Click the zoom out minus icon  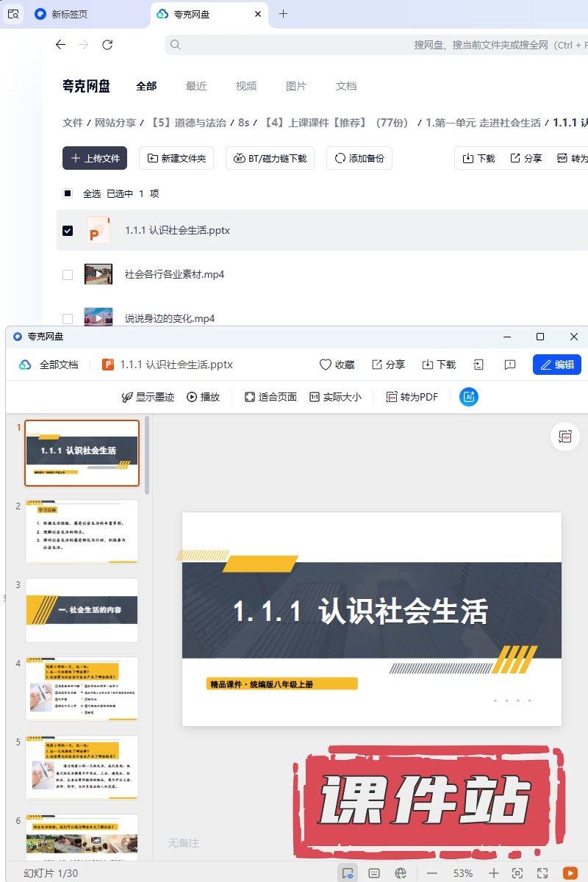tap(432, 872)
